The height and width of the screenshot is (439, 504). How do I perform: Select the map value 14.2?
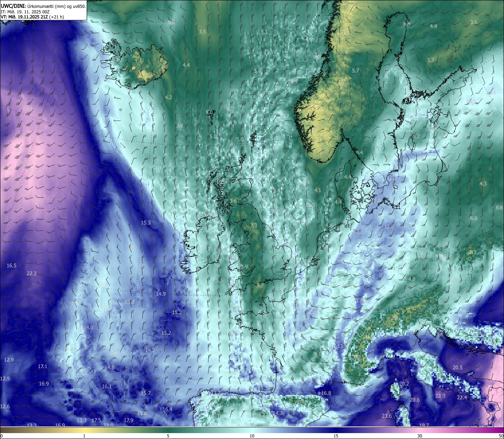(x=150, y=350)
